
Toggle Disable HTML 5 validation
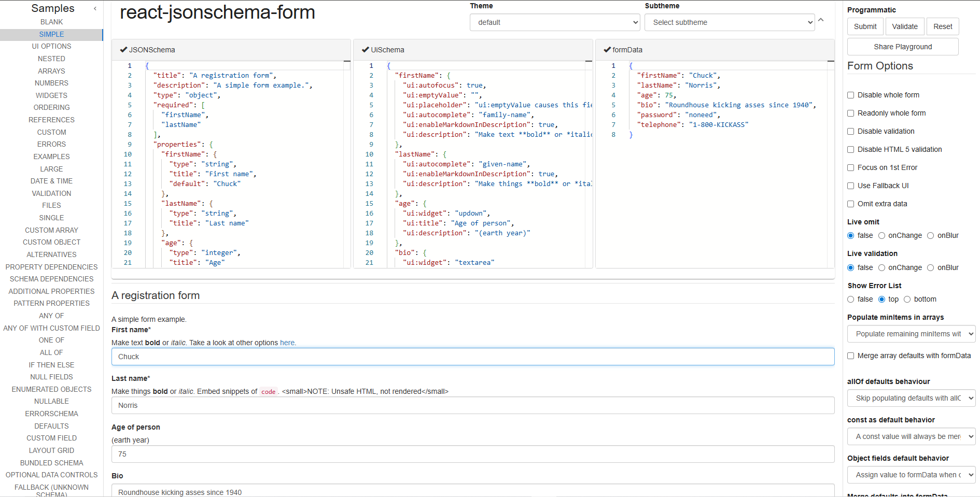[850, 149]
